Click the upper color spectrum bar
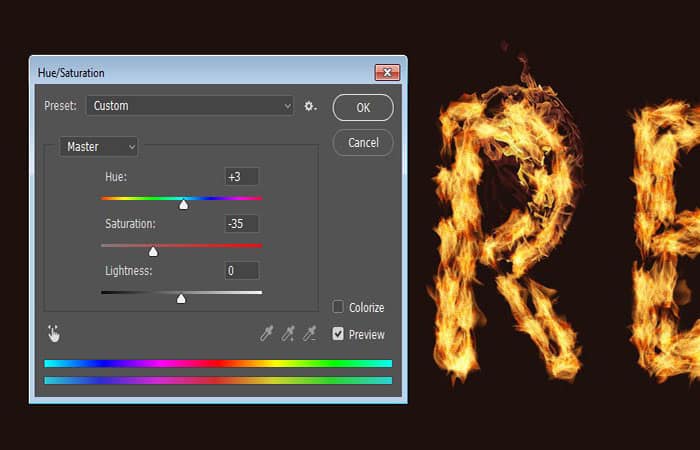 point(218,363)
